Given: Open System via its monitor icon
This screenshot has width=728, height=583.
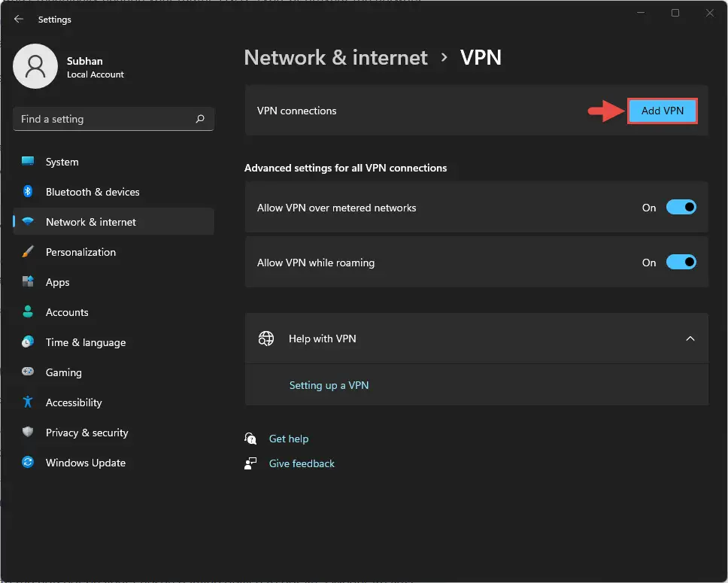Looking at the screenshot, I should click(x=28, y=161).
